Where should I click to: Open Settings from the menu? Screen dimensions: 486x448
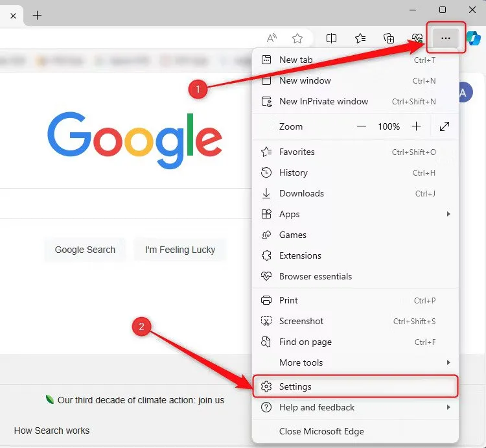pos(355,386)
